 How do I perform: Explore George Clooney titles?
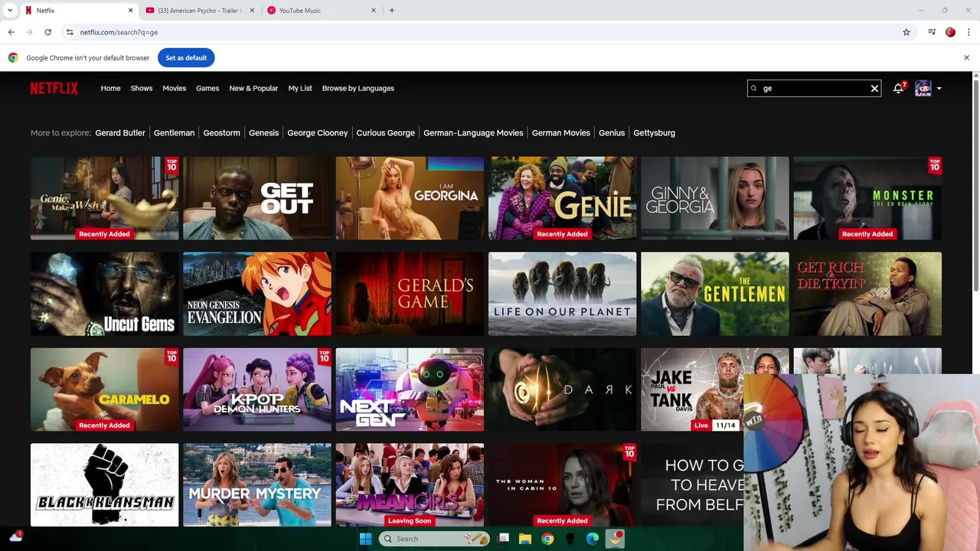tap(318, 132)
